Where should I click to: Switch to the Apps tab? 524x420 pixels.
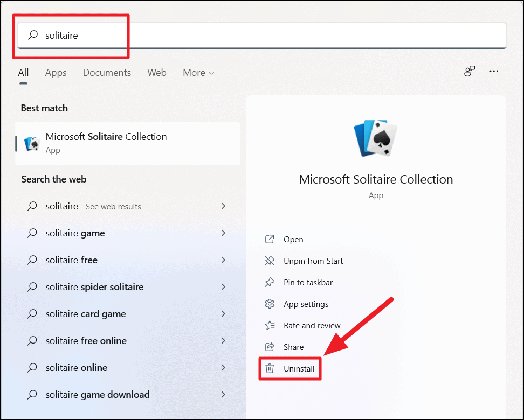tap(56, 72)
